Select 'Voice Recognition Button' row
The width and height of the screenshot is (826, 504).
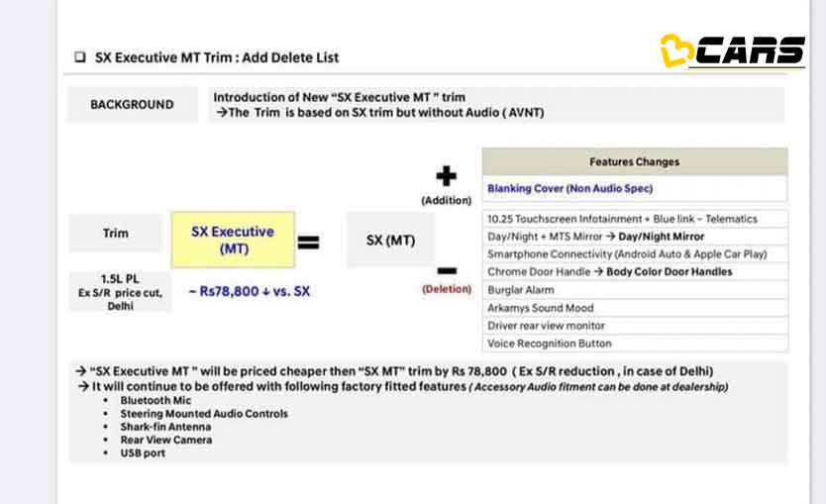635,344
